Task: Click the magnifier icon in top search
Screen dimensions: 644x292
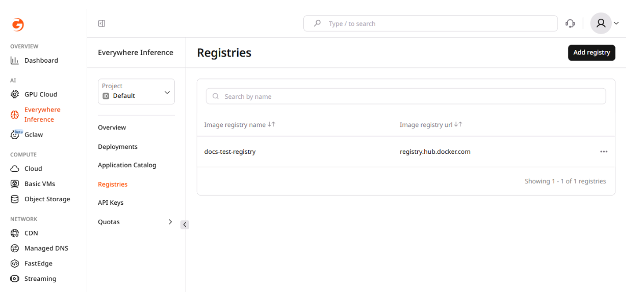Action: pos(317,23)
